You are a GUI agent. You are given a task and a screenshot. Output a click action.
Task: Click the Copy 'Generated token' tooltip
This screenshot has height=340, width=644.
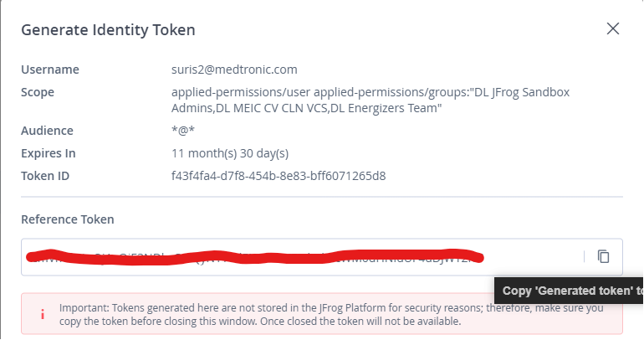pyautogui.click(x=570, y=291)
